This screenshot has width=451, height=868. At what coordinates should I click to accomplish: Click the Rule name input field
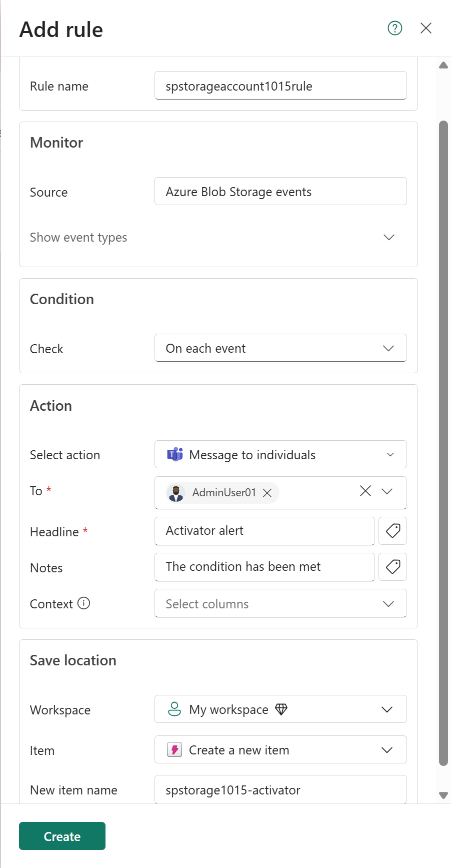click(280, 86)
